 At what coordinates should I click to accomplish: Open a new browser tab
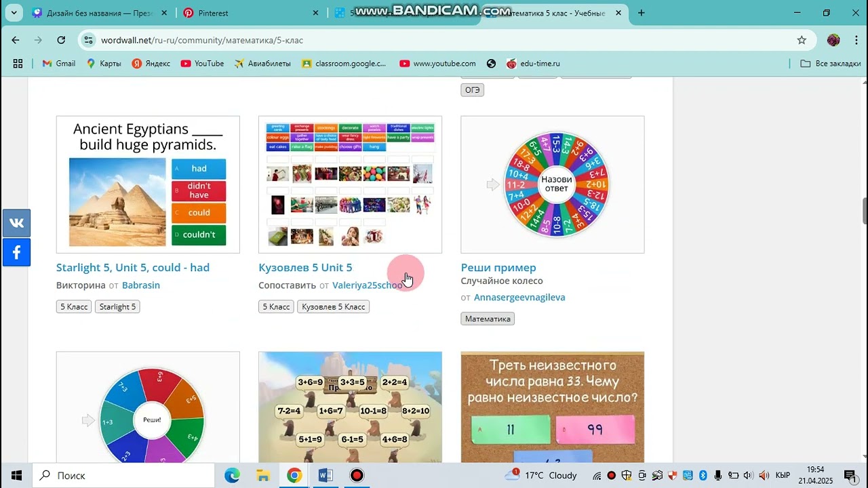642,13
